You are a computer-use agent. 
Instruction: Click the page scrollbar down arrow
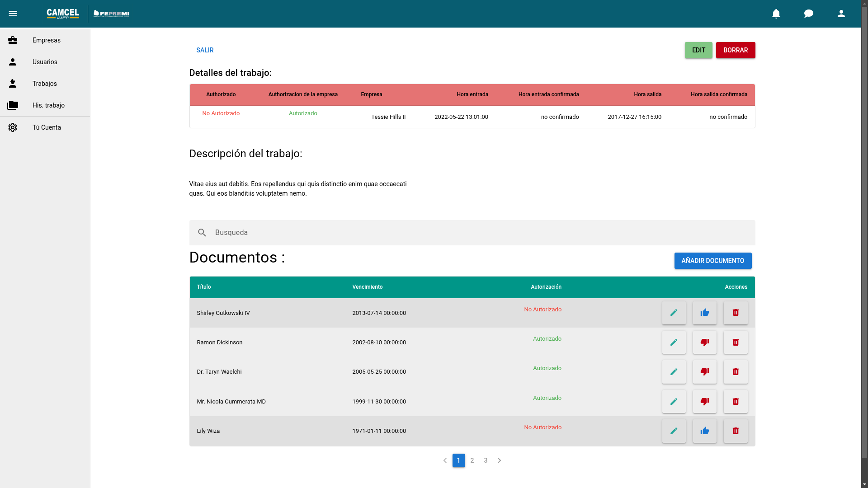point(864,484)
